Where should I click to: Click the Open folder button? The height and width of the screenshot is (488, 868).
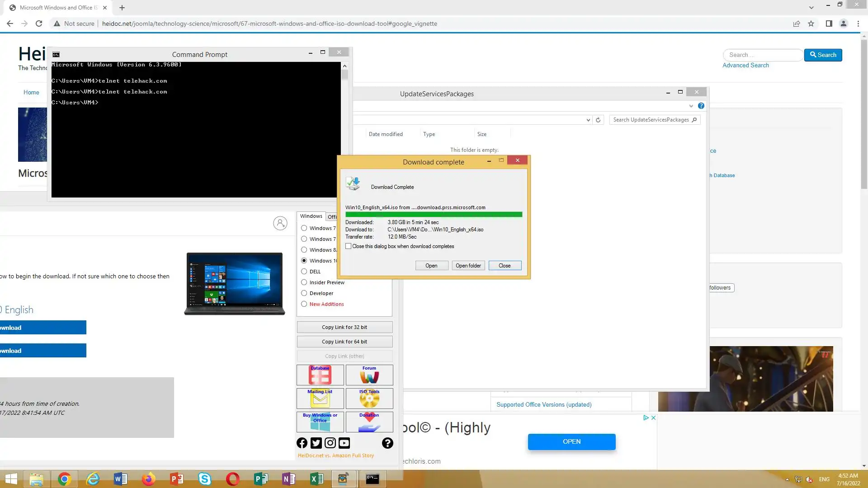468,266
